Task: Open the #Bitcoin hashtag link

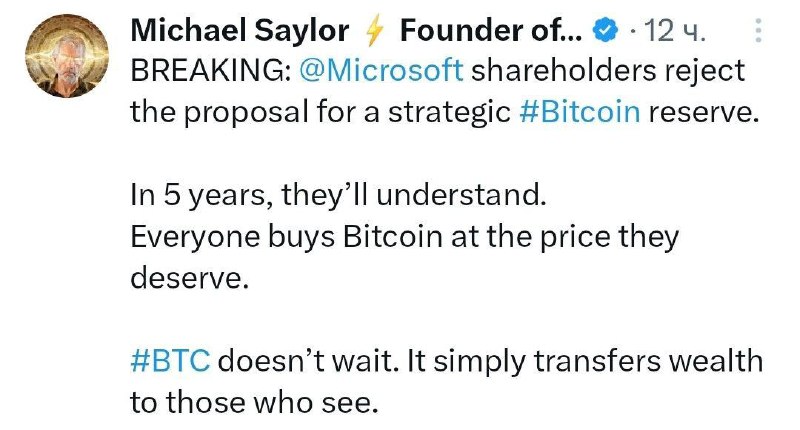Action: pos(580,111)
